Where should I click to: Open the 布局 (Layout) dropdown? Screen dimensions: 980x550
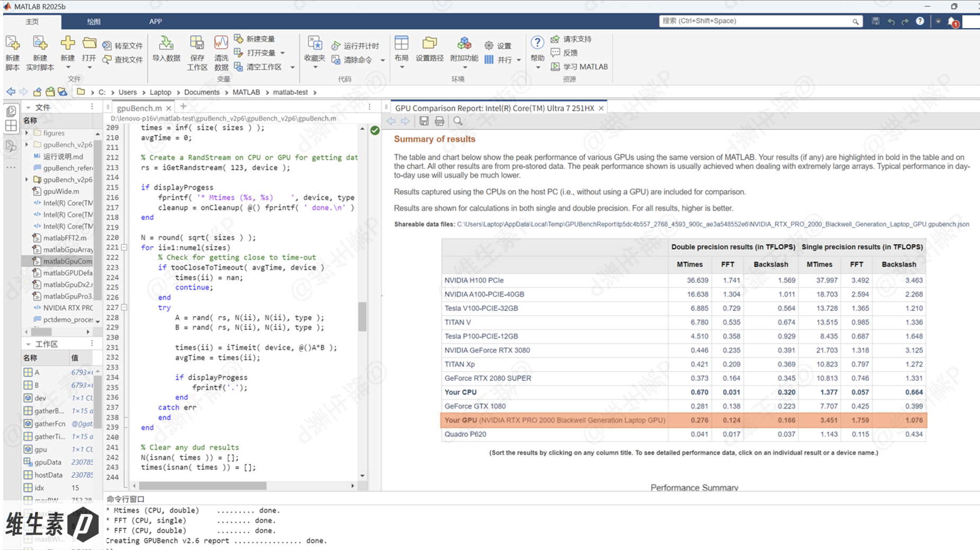coord(402,68)
